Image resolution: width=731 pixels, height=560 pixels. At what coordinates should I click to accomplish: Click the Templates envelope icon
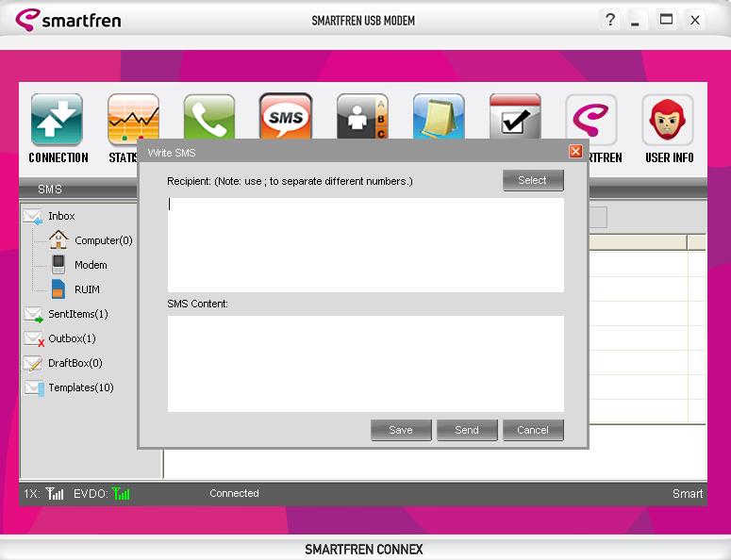pos(34,387)
